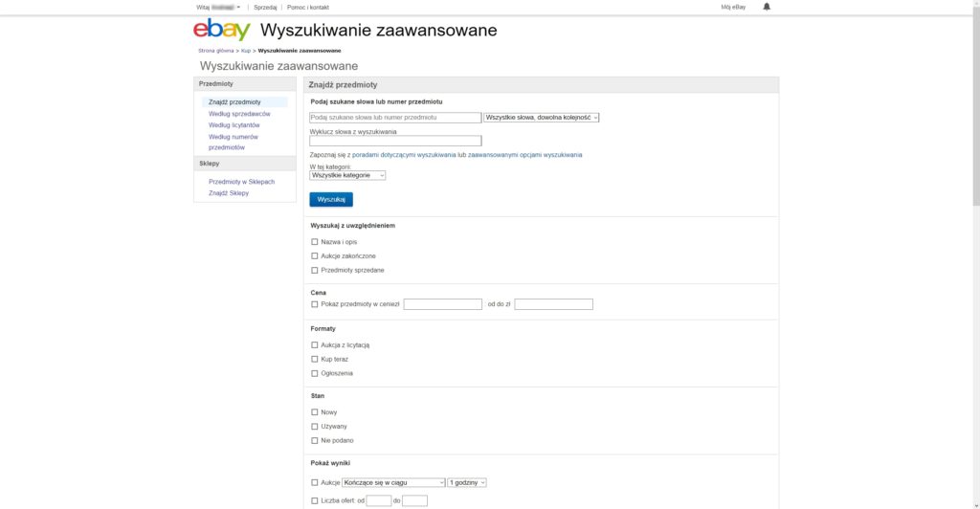Check the Kup teraz format option
980x509 pixels.
(x=315, y=359)
